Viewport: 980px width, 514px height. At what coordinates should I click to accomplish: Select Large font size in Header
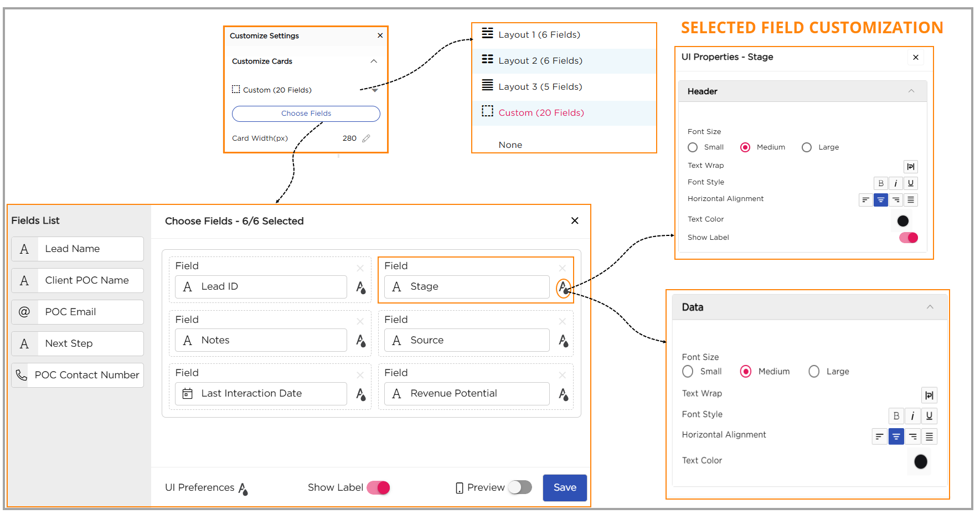pyautogui.click(x=807, y=147)
